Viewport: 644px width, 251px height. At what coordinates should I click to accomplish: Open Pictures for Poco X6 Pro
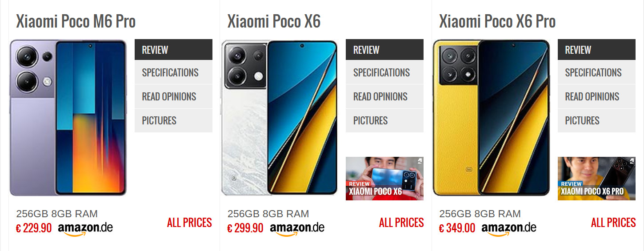click(596, 120)
